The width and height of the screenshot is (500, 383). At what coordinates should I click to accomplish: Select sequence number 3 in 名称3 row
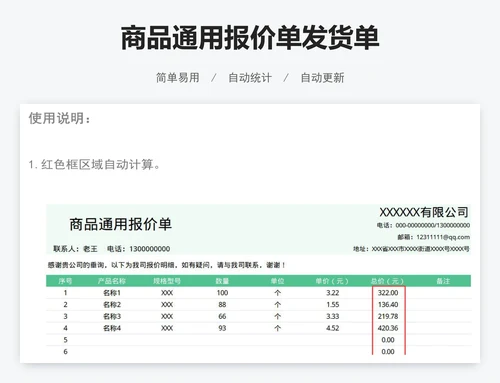[x=65, y=316]
